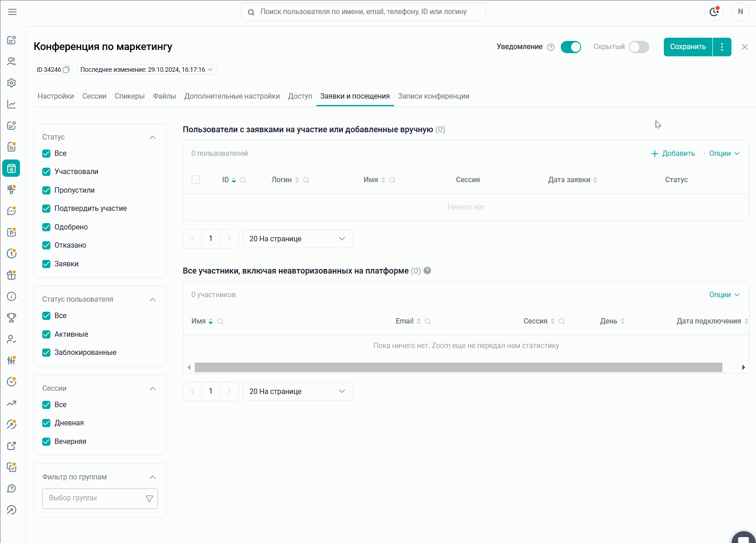
Task: Click the search icon in ID column
Action: tap(243, 180)
